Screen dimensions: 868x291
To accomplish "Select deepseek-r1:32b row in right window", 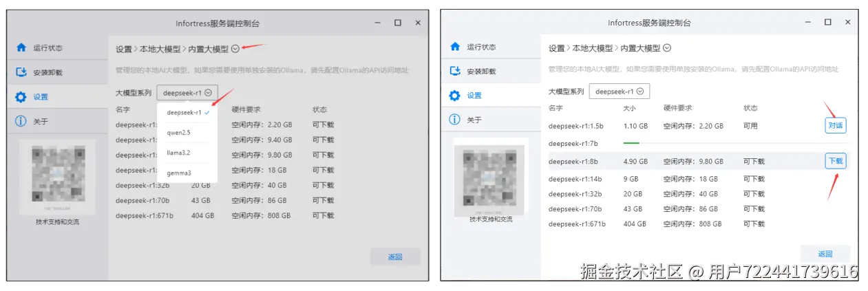I will point(699,194).
